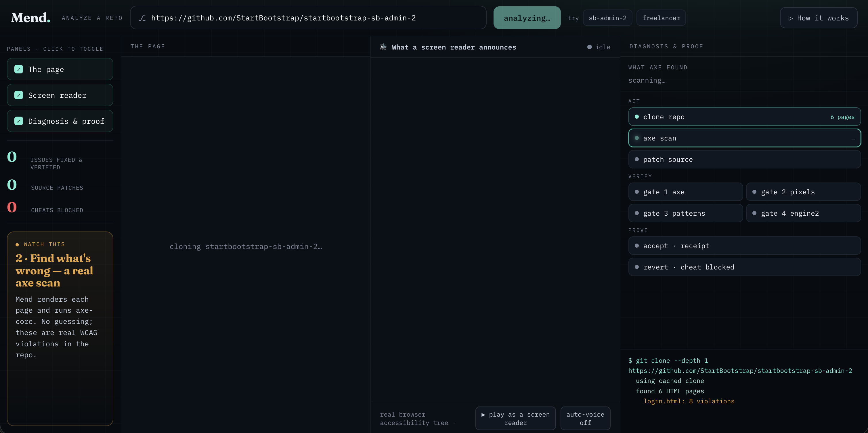The image size is (868, 433).
Task: Click the accept receipt status dot
Action: 636,246
